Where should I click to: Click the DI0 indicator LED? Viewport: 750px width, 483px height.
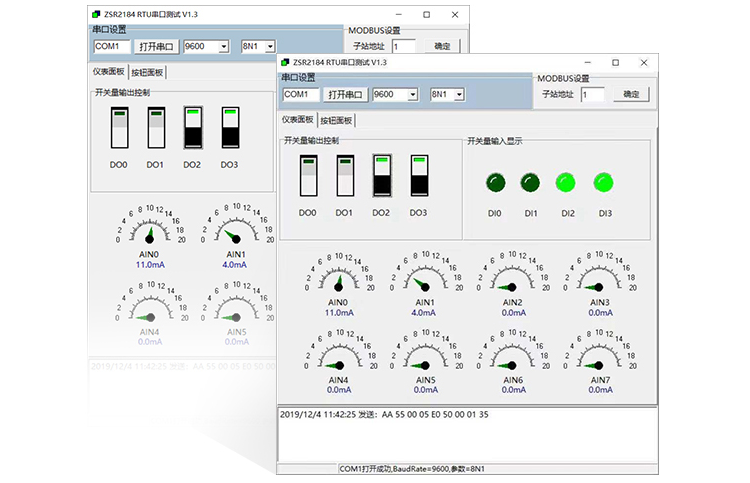coord(496,183)
